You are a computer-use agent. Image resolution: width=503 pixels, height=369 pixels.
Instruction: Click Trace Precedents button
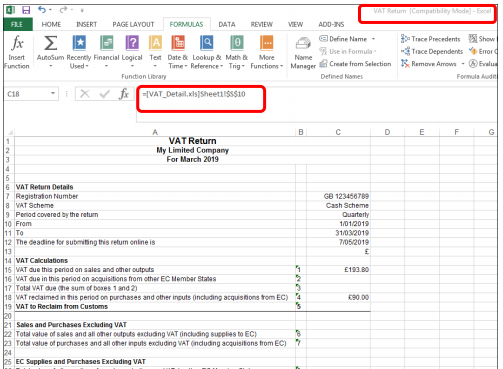click(x=430, y=39)
